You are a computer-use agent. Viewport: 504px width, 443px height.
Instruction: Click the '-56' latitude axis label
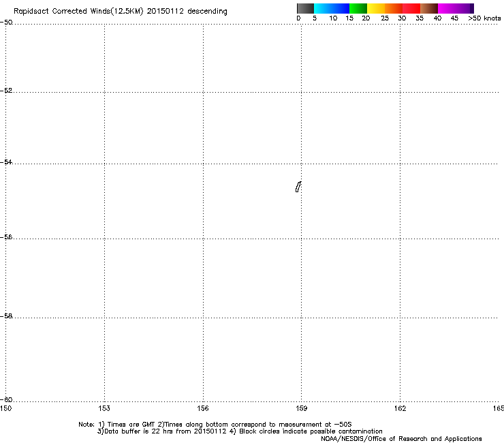6,236
